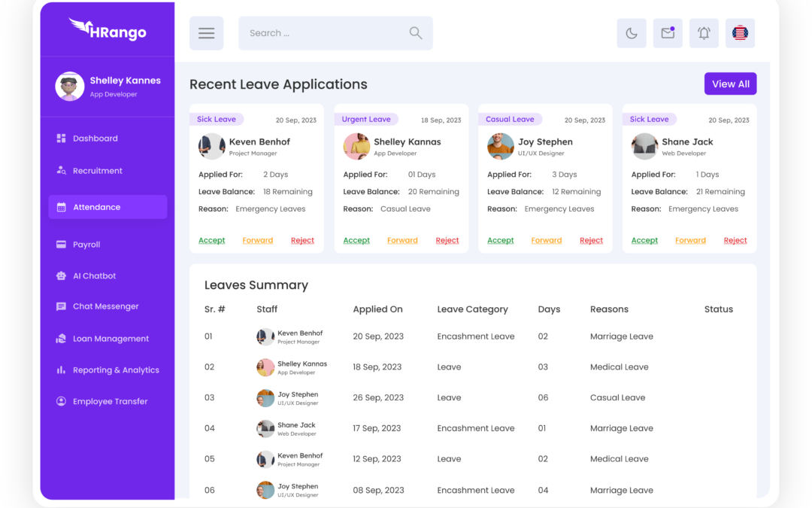
Task: Click the HRango logo
Action: point(108,29)
